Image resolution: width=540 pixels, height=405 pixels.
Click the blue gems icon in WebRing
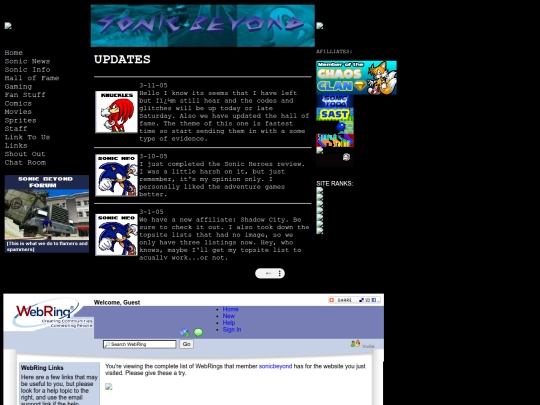pos(185,332)
